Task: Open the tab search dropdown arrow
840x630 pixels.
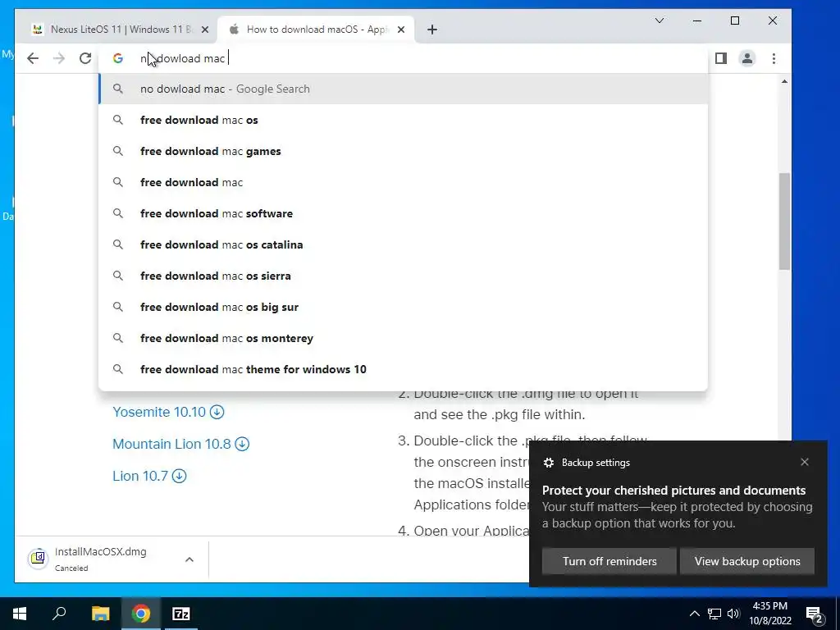Action: (x=660, y=21)
